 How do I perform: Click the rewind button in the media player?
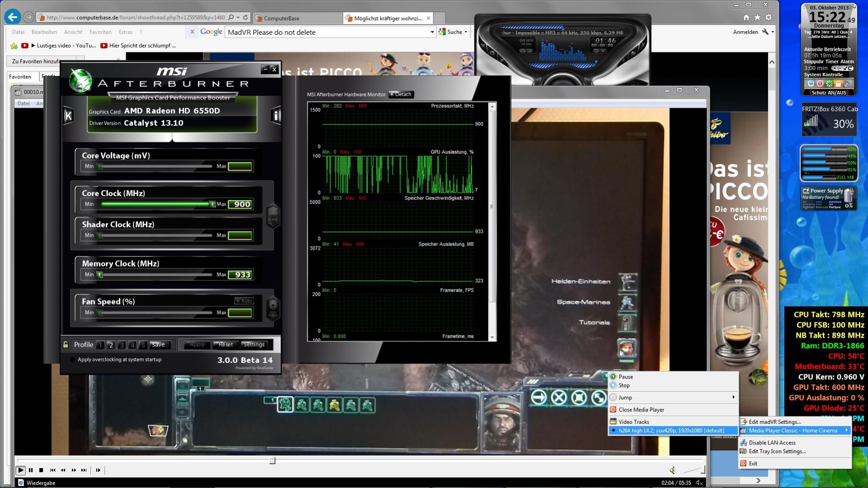click(x=63, y=470)
